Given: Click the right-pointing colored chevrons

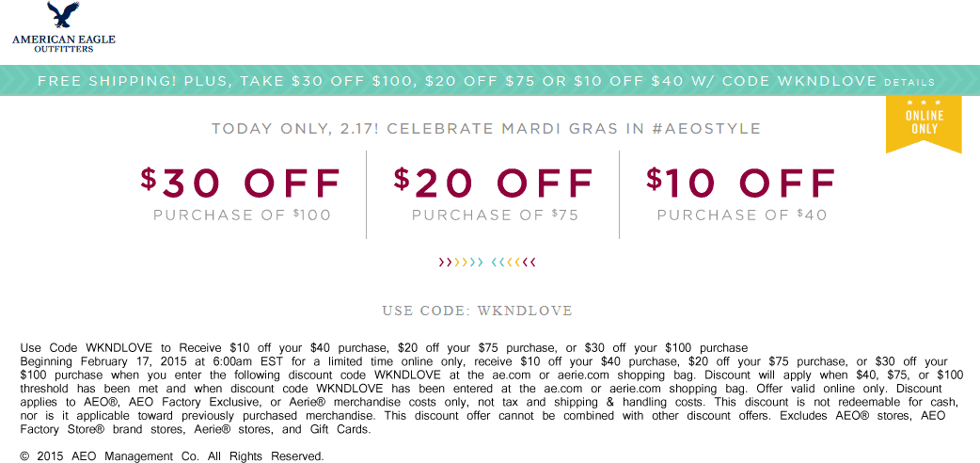Looking at the screenshot, I should [x=461, y=263].
